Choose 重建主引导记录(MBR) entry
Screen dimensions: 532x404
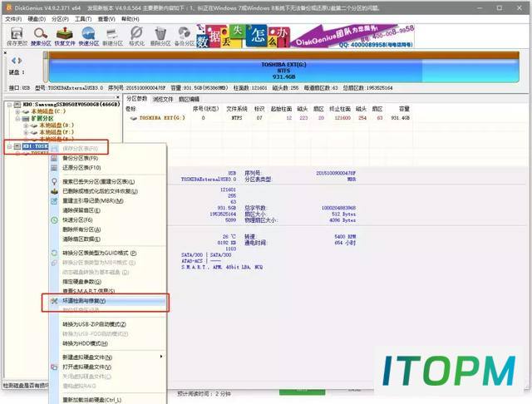(109, 201)
